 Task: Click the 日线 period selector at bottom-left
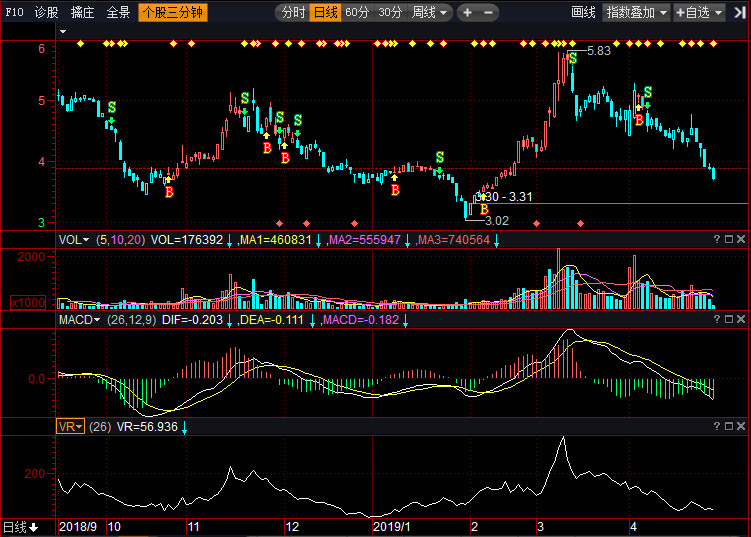tap(19, 527)
